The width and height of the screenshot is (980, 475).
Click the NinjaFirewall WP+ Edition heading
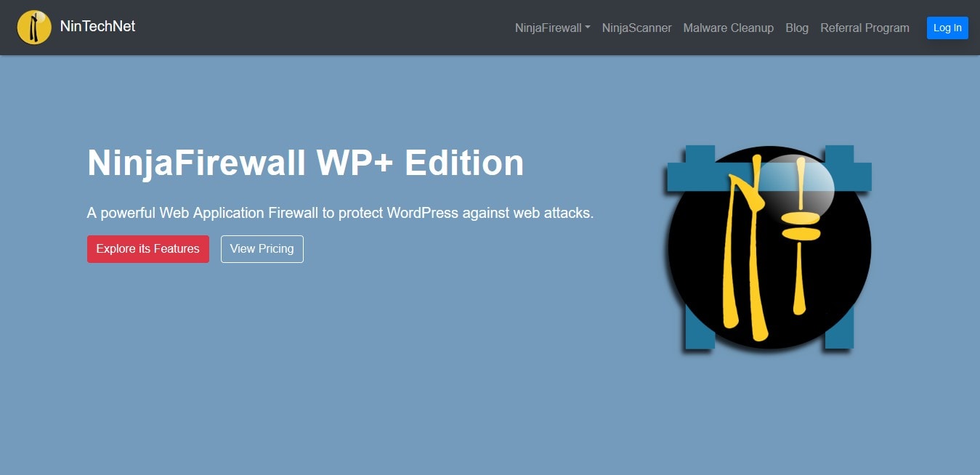305,163
